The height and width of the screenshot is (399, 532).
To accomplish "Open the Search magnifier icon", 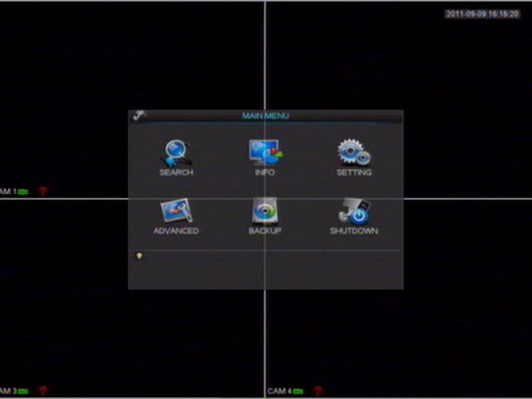I will click(176, 153).
